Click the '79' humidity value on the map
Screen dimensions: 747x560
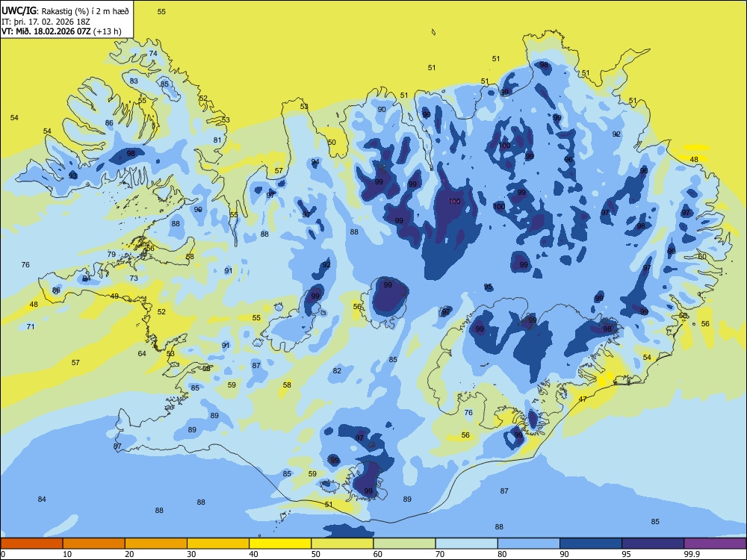[111, 255]
